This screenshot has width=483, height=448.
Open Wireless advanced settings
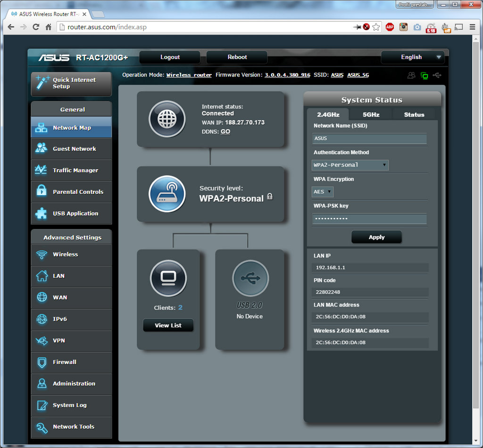click(71, 254)
